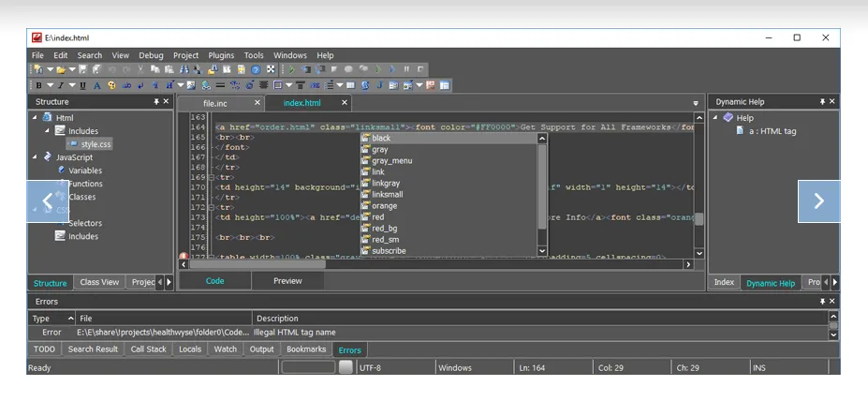Screen dimensions: 868x401
Task: Click the blue Help question mark icon
Action: [x=256, y=69]
